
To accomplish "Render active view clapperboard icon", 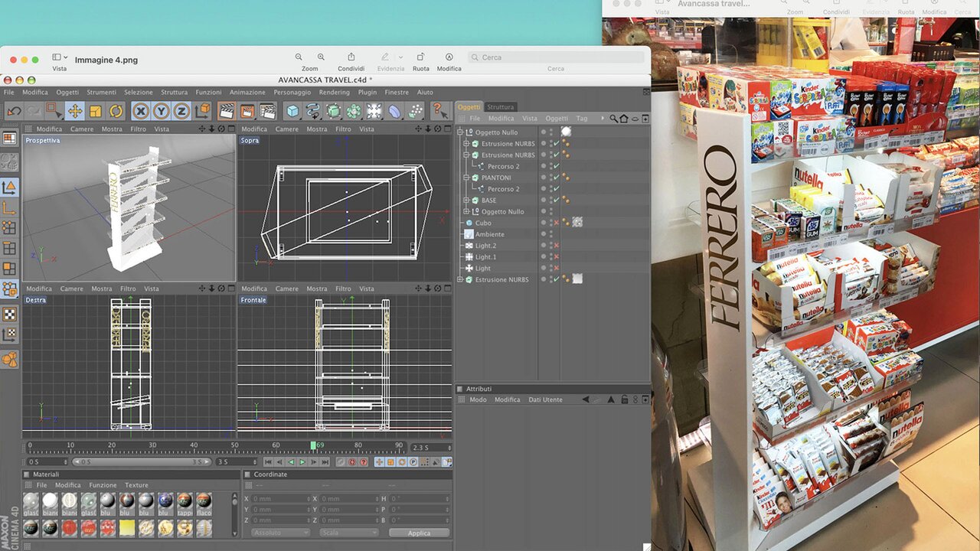I will 227,112.
